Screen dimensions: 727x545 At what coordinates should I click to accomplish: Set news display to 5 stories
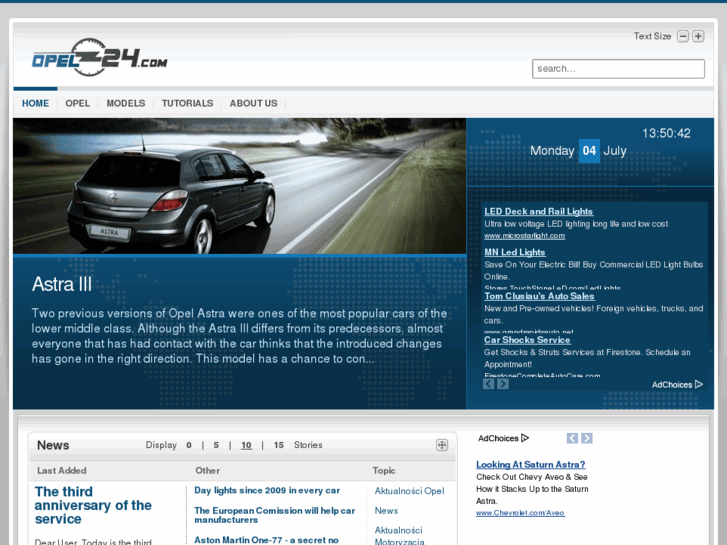point(216,445)
